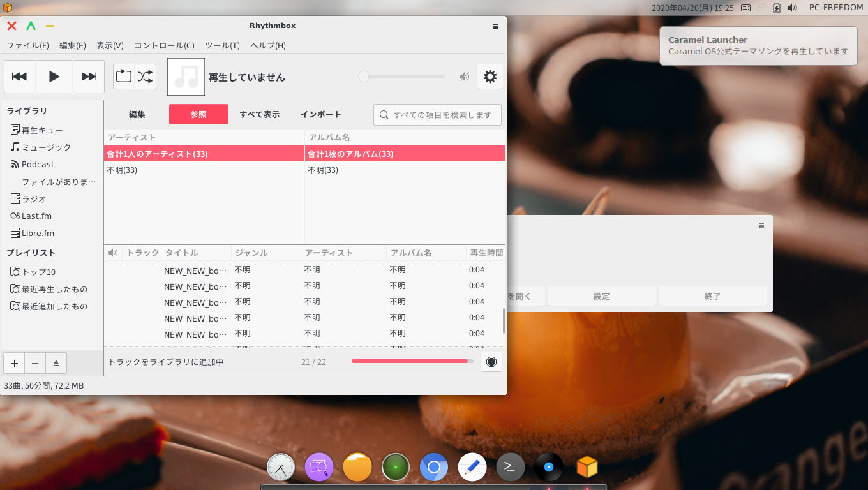Click the インポート button

pyautogui.click(x=321, y=114)
